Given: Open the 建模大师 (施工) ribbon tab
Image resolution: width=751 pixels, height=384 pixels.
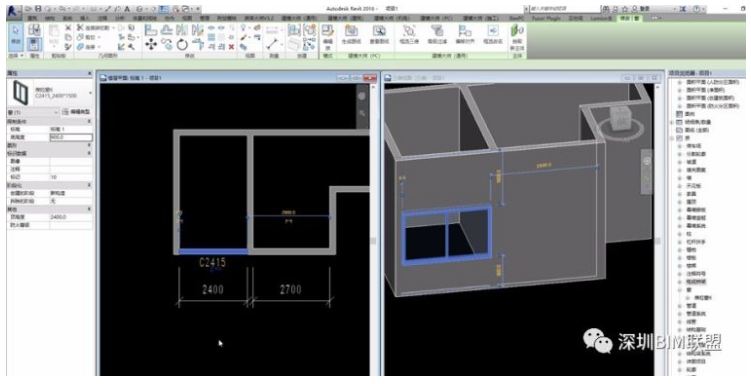Looking at the screenshot, I should coord(480,18).
